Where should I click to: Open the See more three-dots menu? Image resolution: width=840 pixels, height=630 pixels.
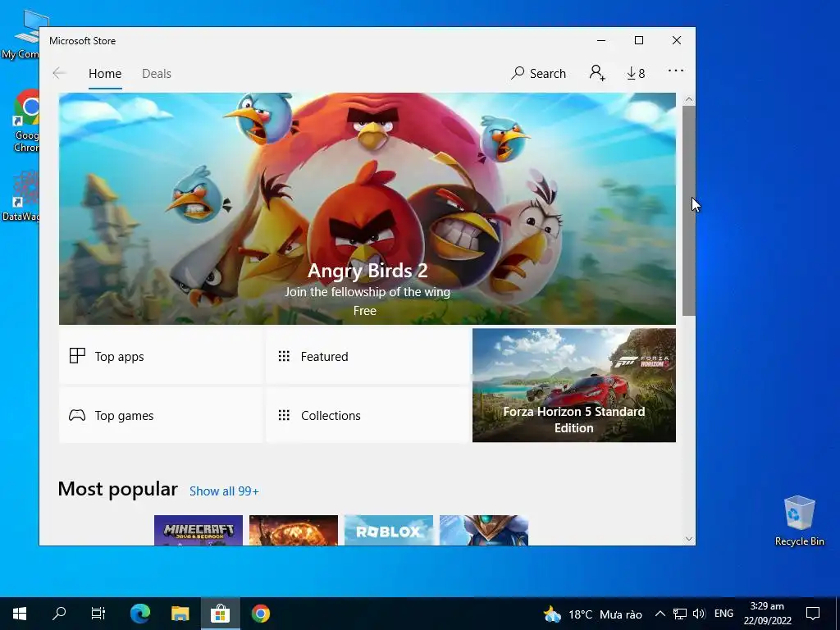tap(676, 71)
